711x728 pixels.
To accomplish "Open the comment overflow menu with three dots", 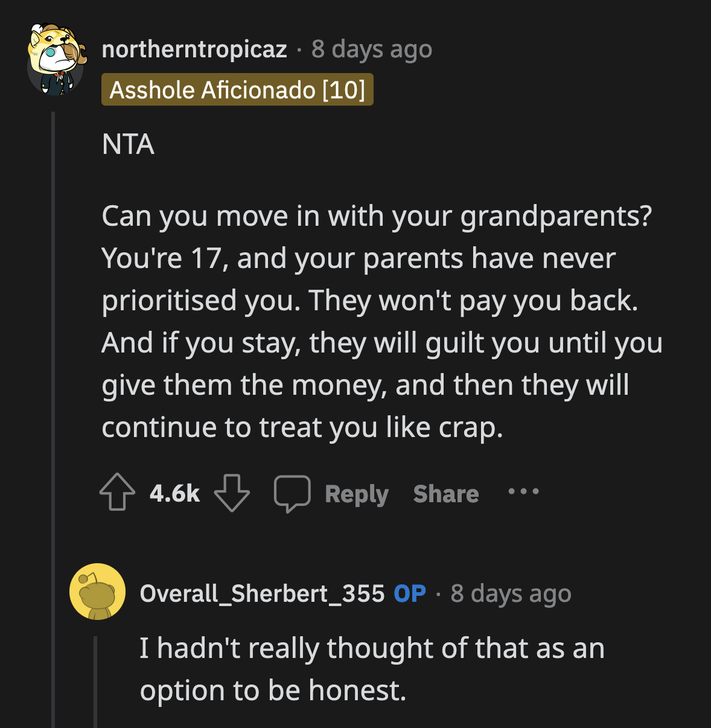I will tap(523, 493).
